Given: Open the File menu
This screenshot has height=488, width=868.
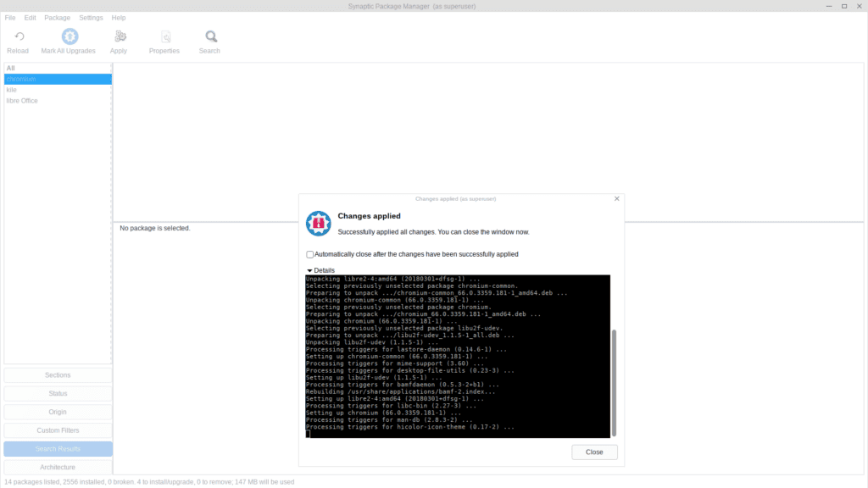Looking at the screenshot, I should click(x=10, y=18).
